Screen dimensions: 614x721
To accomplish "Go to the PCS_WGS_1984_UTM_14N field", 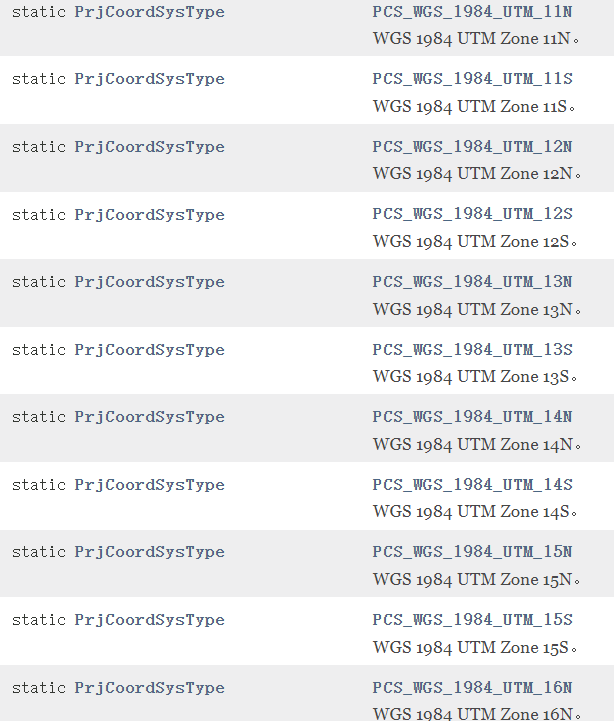I will click(x=472, y=418).
